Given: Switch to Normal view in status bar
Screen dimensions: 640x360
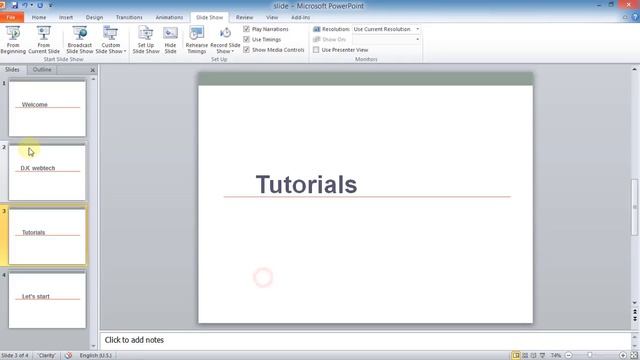Looking at the screenshot, I should point(516,356).
